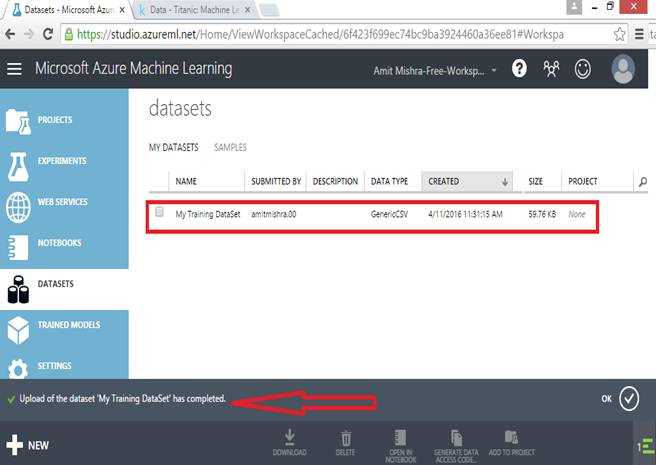Click Generate Data Access Code icon
Viewport: 656px width, 465px height.
456,446
